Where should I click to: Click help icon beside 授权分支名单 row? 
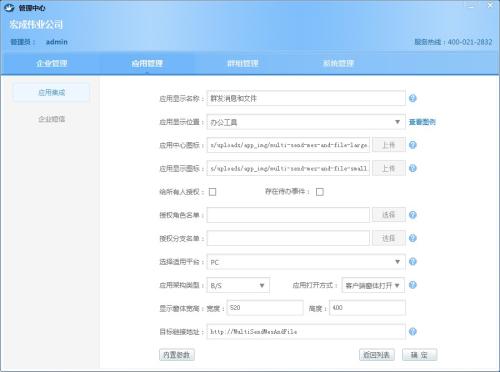click(x=413, y=238)
